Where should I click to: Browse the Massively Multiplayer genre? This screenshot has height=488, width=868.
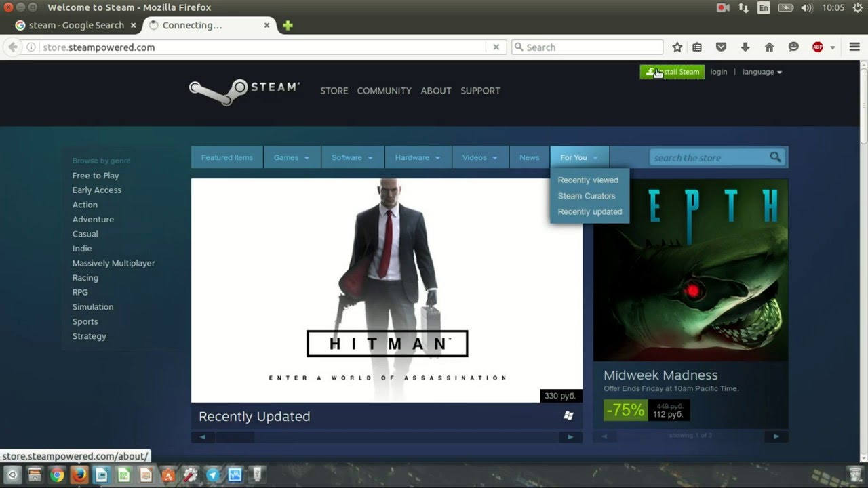[114, 263]
